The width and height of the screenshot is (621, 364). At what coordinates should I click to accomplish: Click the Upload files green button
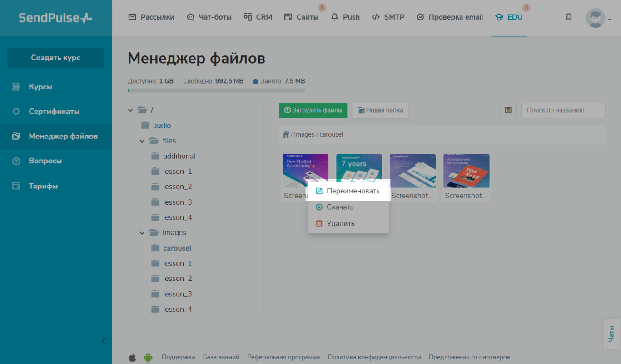313,110
